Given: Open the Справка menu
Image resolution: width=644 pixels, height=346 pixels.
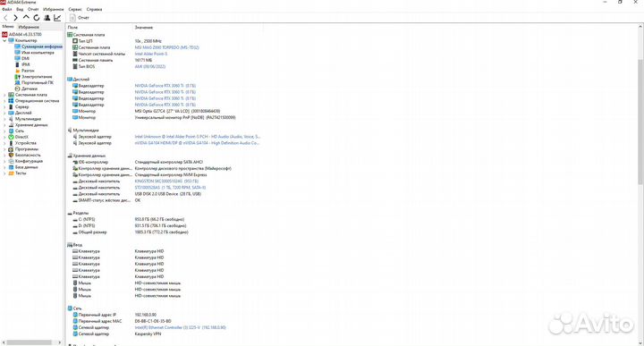Looking at the screenshot, I should pos(94,9).
